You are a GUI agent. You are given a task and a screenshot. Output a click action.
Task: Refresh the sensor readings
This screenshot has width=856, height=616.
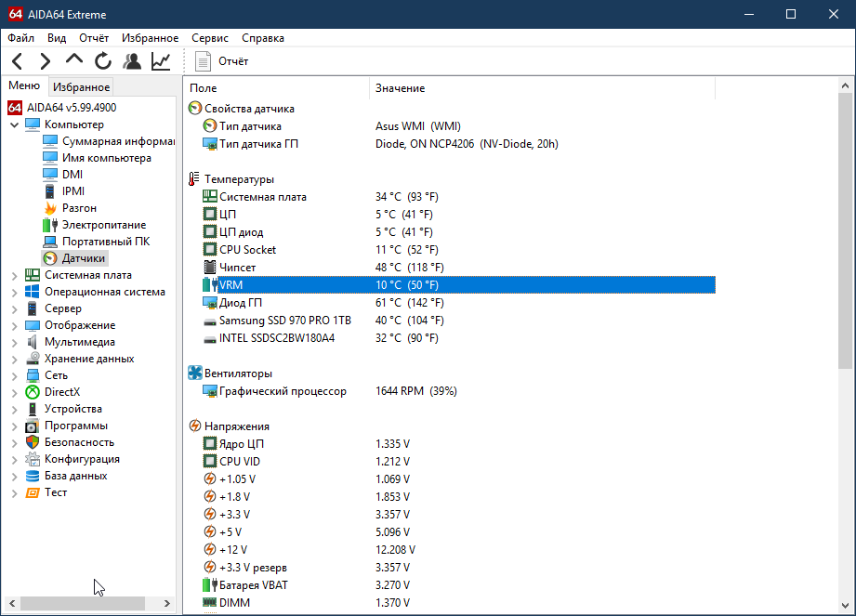click(x=102, y=61)
